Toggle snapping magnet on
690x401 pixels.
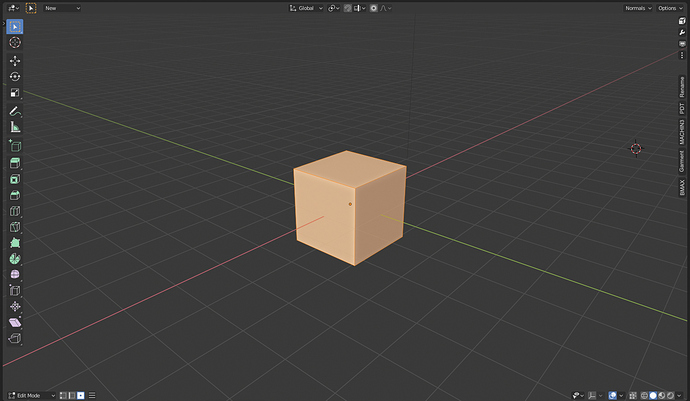tap(348, 8)
